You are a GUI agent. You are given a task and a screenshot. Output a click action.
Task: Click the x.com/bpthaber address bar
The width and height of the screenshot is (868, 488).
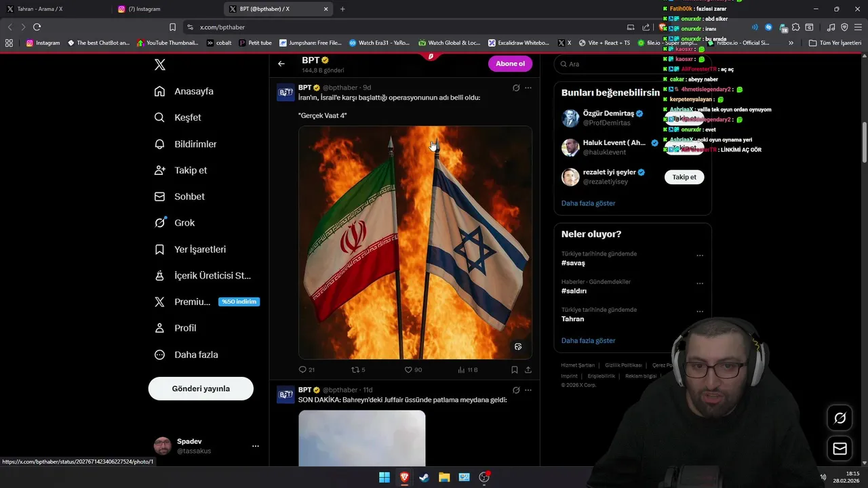click(x=400, y=27)
